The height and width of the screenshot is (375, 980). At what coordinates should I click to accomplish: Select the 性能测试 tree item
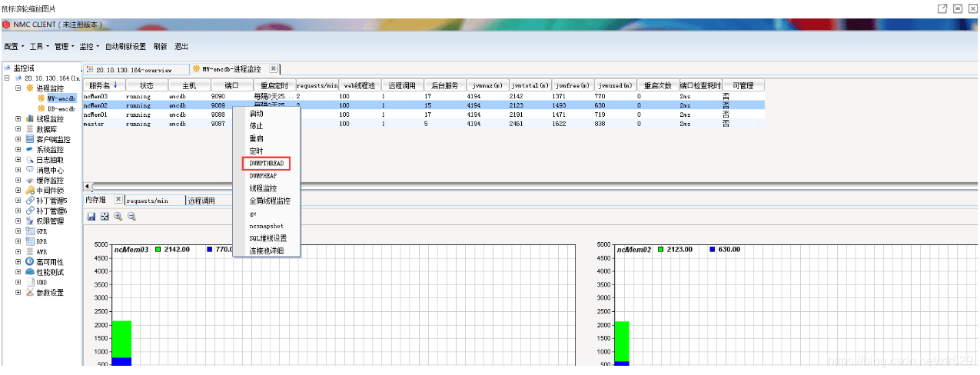(50, 272)
